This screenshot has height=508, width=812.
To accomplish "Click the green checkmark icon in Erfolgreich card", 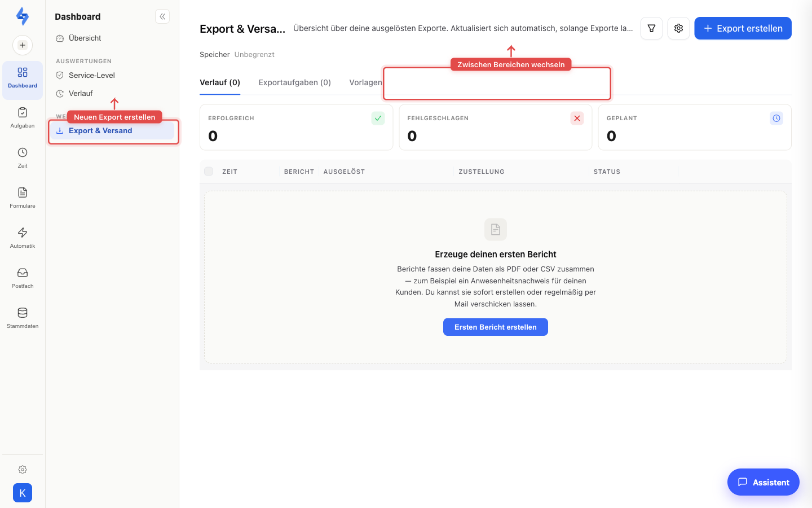I will tap(378, 118).
